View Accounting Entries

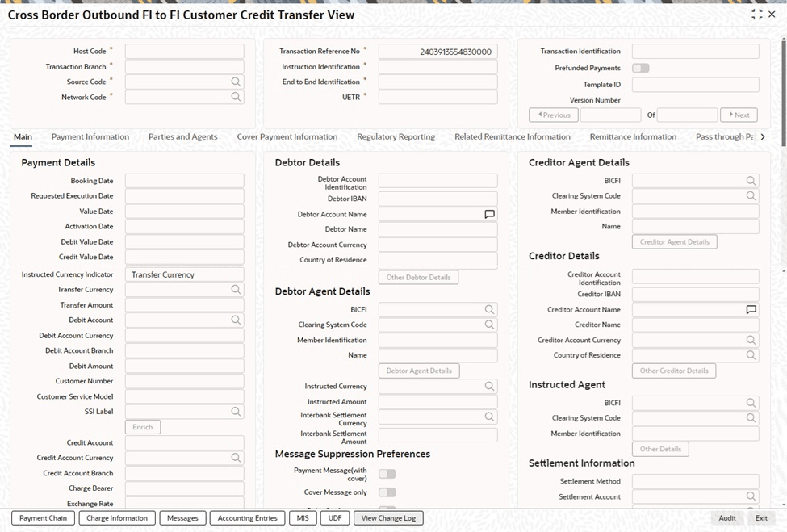pyautogui.click(x=248, y=518)
